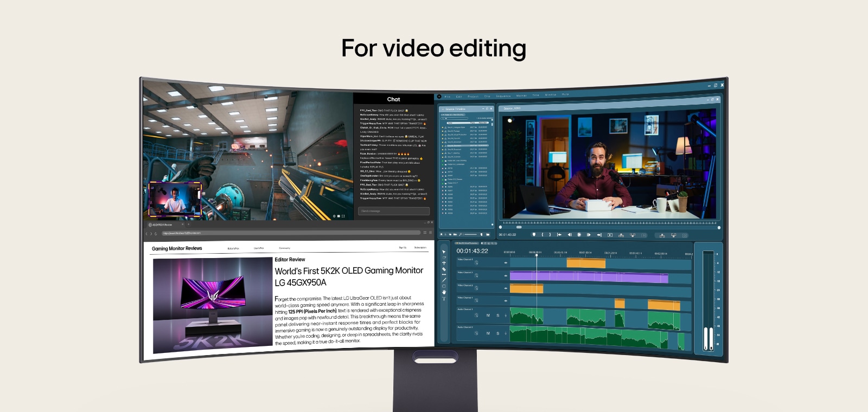Mute Audio Channel 1 with M button
The image size is (868, 412).
point(488,315)
